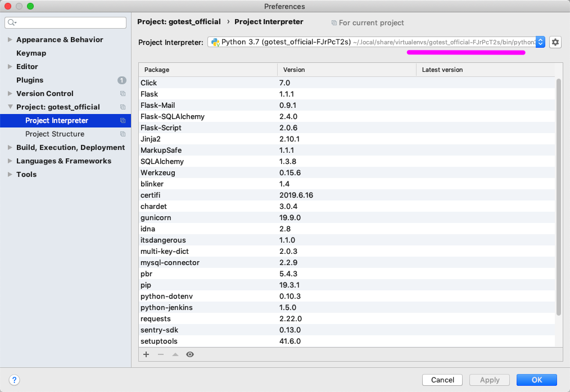570x392 pixels.
Task: Uninstall selected package with the minus icon
Action: (x=160, y=354)
